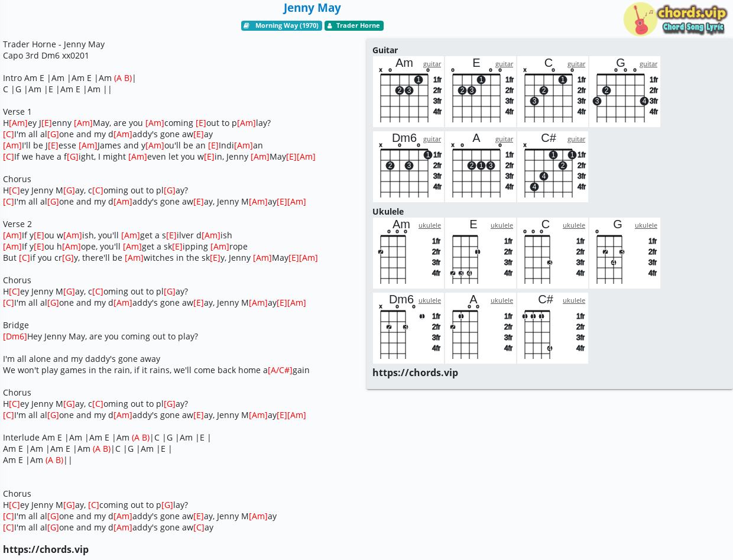View the Dm6 ukulele chord diagram

pyautogui.click(x=408, y=328)
